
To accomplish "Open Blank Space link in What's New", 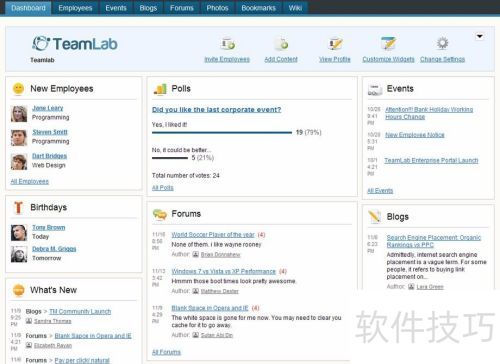I will point(93,336).
